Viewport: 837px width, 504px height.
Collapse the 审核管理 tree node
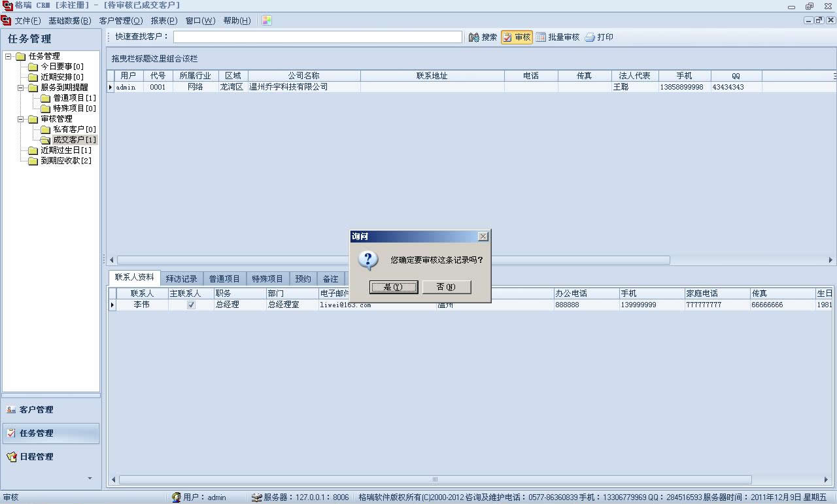coord(20,119)
